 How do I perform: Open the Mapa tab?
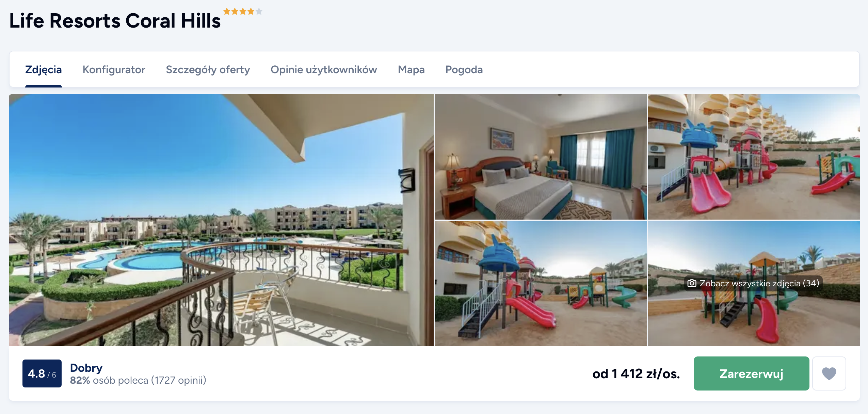pyautogui.click(x=411, y=69)
